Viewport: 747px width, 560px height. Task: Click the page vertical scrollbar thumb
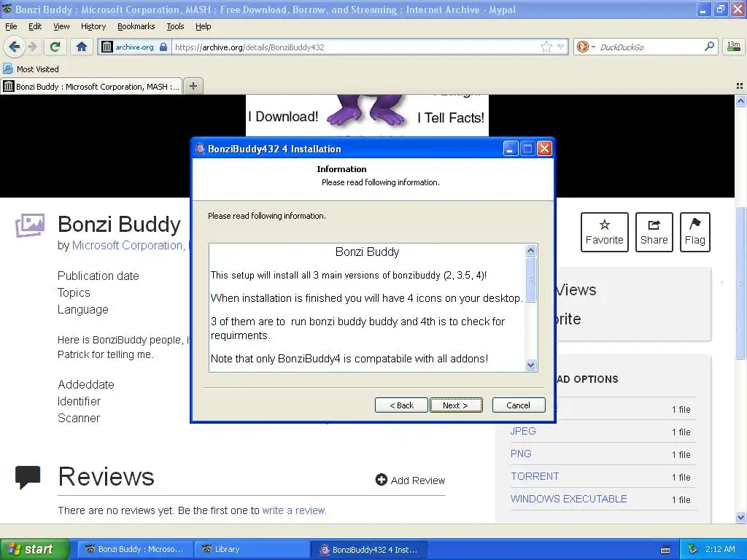pos(740,283)
